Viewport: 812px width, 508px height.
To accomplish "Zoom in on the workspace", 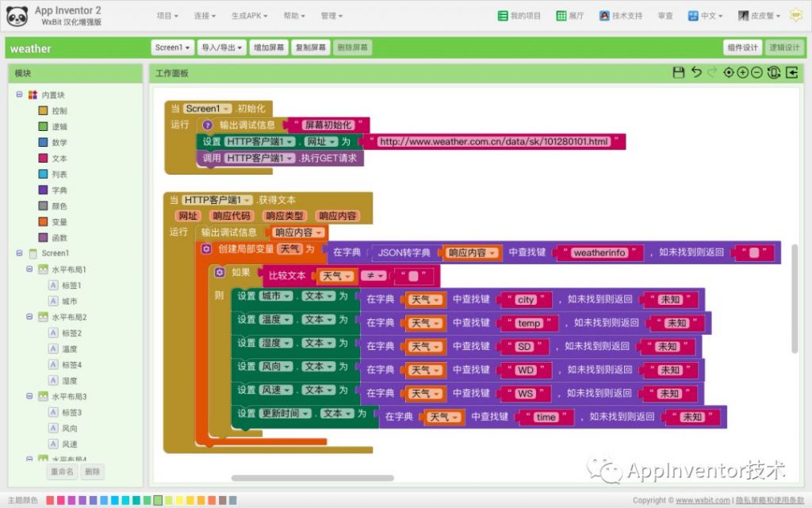I will coord(742,72).
